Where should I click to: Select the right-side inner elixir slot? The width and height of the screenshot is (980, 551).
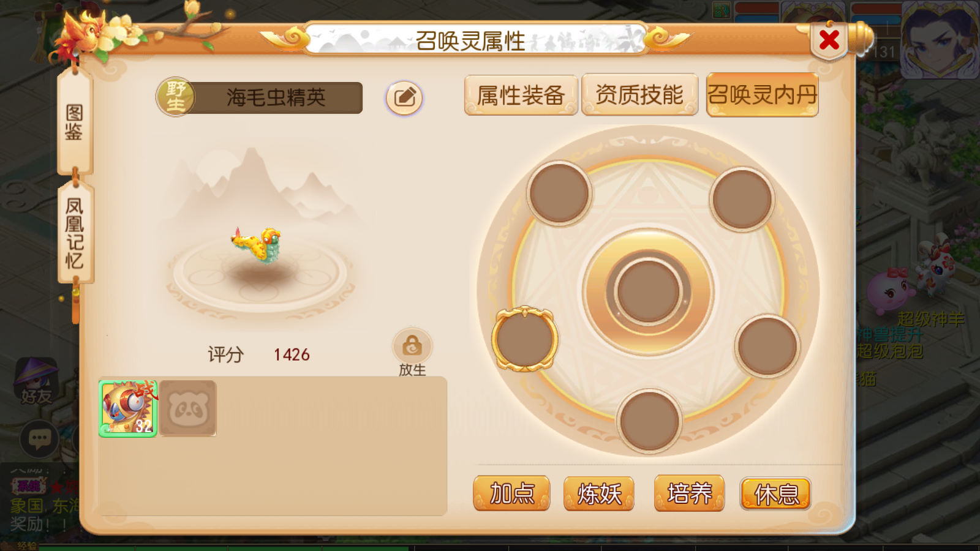pos(767,346)
